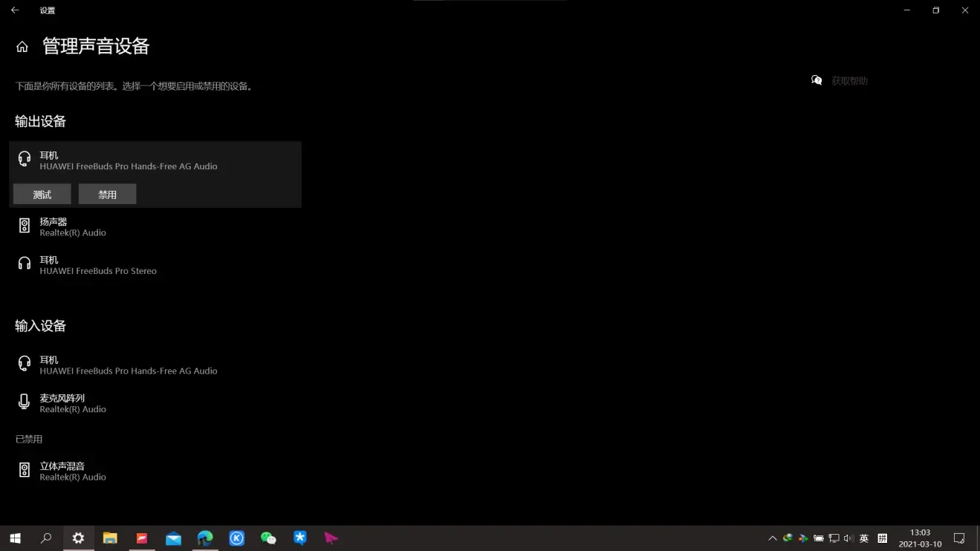Open WeChat from the taskbar

[268, 538]
